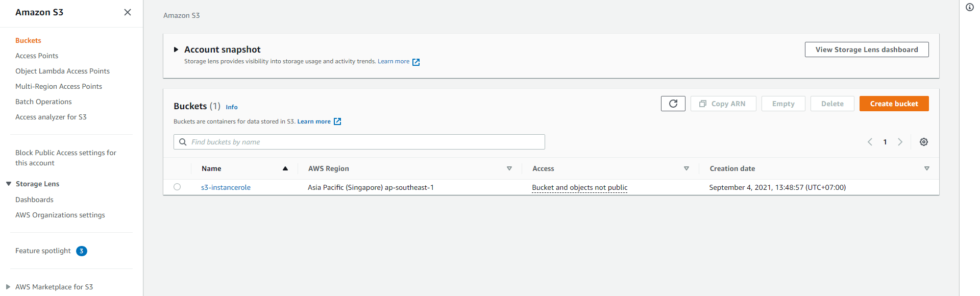Click the Empty bucket button

pyautogui.click(x=783, y=104)
